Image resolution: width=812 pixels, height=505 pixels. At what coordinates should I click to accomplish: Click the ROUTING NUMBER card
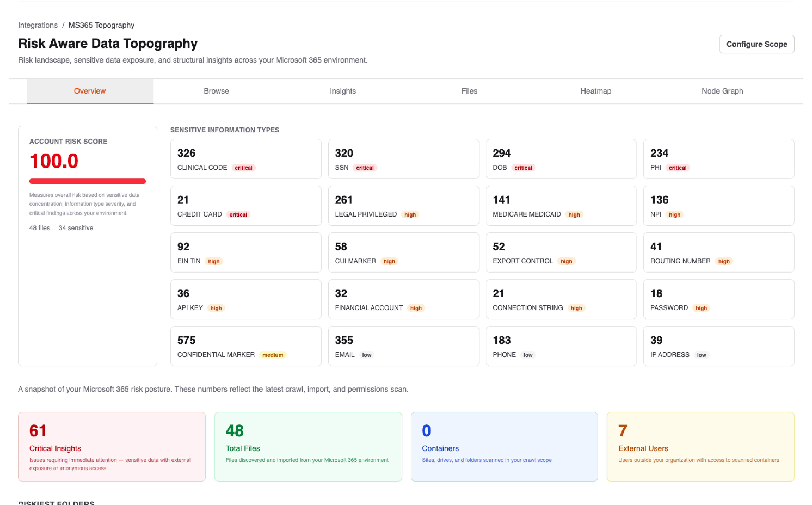tap(719, 252)
